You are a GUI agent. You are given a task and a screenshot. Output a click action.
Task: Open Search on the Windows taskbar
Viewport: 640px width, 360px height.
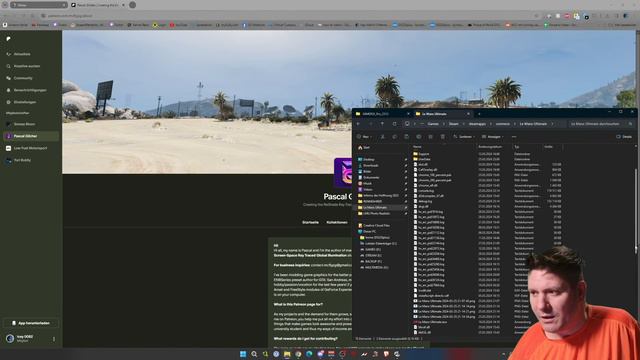254,354
